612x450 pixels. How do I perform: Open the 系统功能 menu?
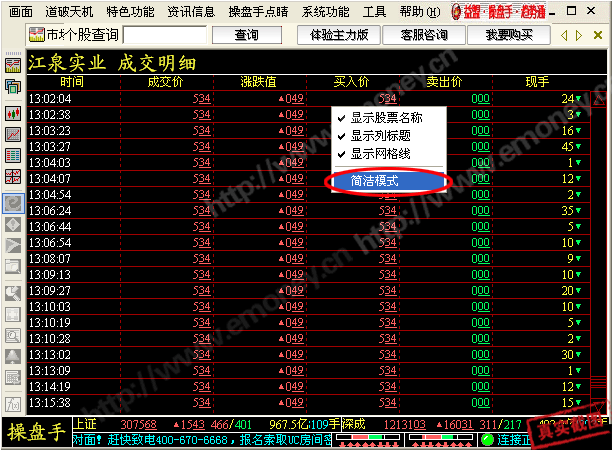click(325, 11)
